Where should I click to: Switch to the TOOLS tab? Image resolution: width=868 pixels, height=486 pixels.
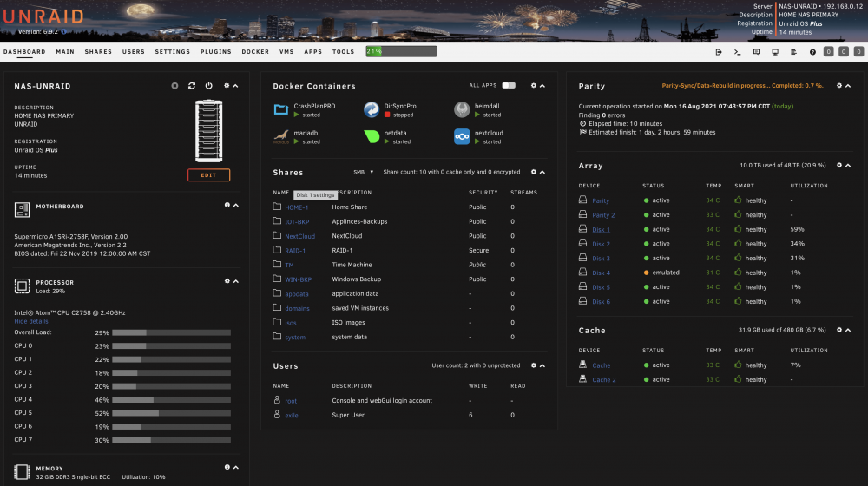click(343, 51)
